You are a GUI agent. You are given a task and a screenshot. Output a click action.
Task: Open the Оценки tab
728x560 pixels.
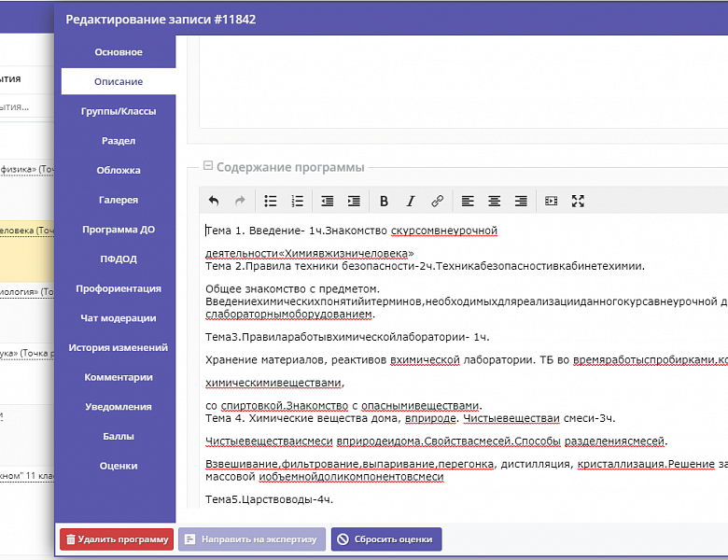point(119,467)
